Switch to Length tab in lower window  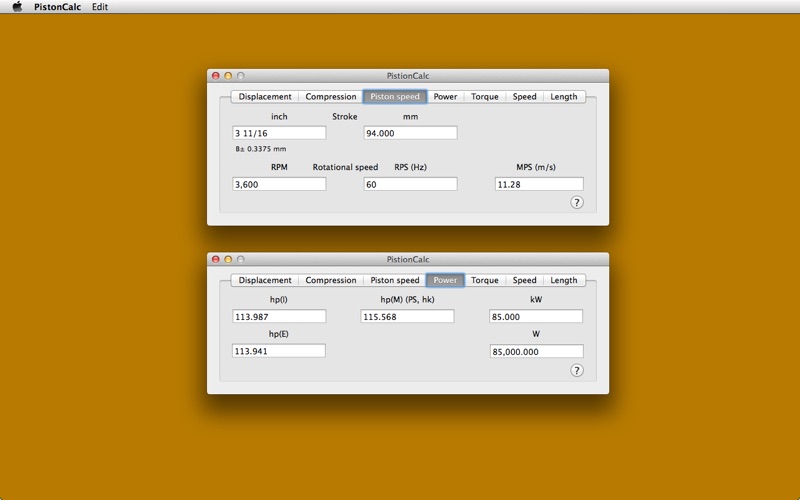564,280
